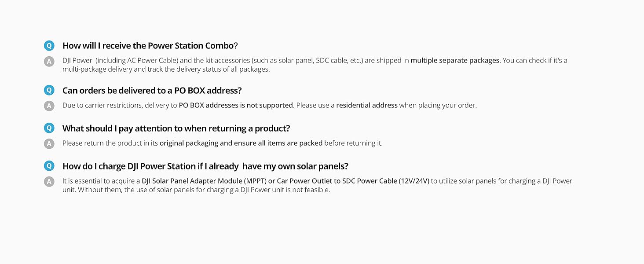Click the A icon beside Solar Panel Adapter answer
This screenshot has width=644, height=264.
49,182
